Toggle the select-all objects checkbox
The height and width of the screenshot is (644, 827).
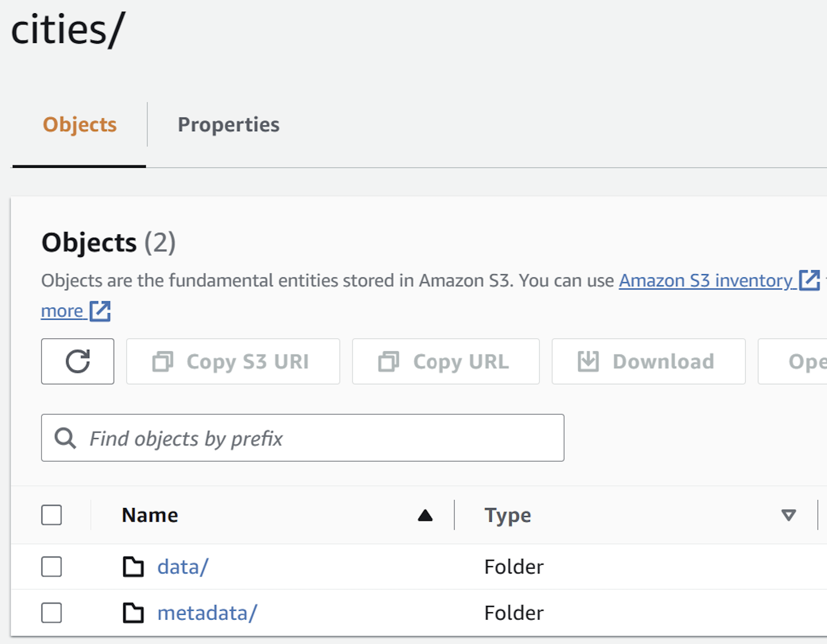51,515
